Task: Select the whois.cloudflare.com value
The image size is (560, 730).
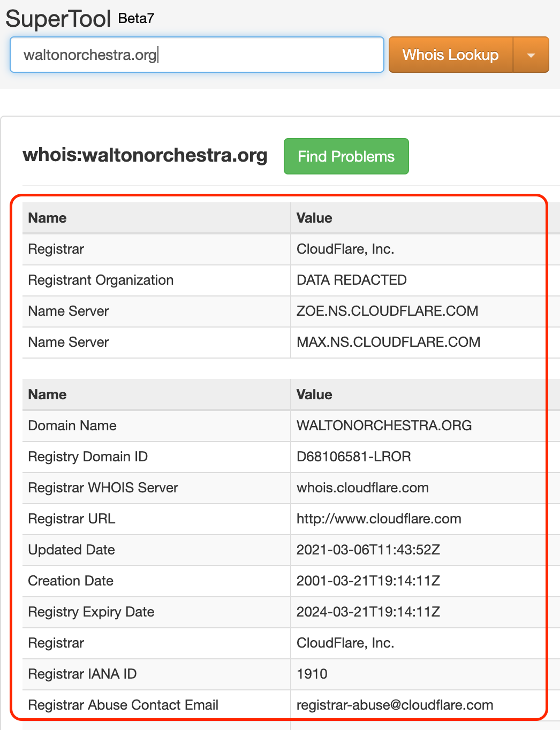Action: 362,488
